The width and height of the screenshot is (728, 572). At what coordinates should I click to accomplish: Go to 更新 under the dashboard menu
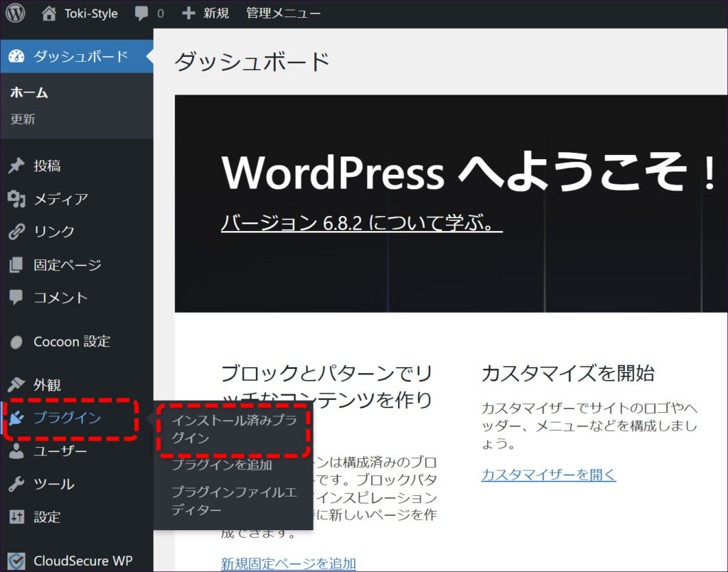coord(23,119)
